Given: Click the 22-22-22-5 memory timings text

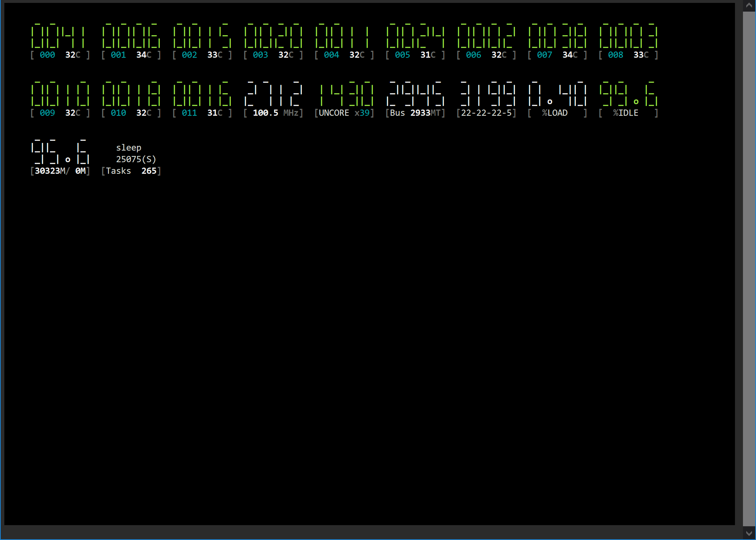Looking at the screenshot, I should [x=486, y=113].
